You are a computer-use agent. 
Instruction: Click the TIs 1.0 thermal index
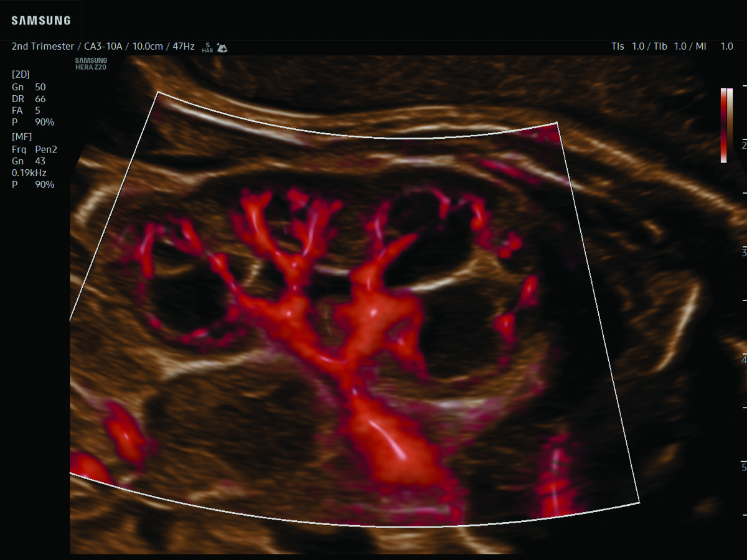628,47
